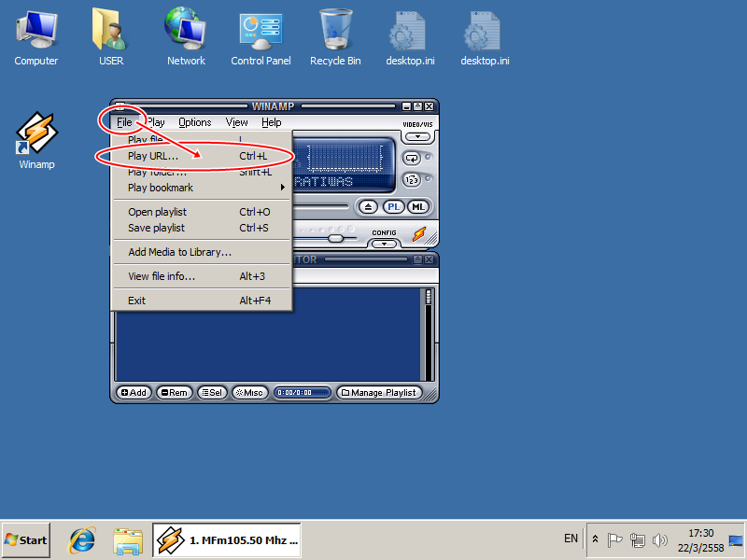Screen dimensions: 747x560
Task: Expand the CONFIG drawer arrow
Action: (x=384, y=244)
